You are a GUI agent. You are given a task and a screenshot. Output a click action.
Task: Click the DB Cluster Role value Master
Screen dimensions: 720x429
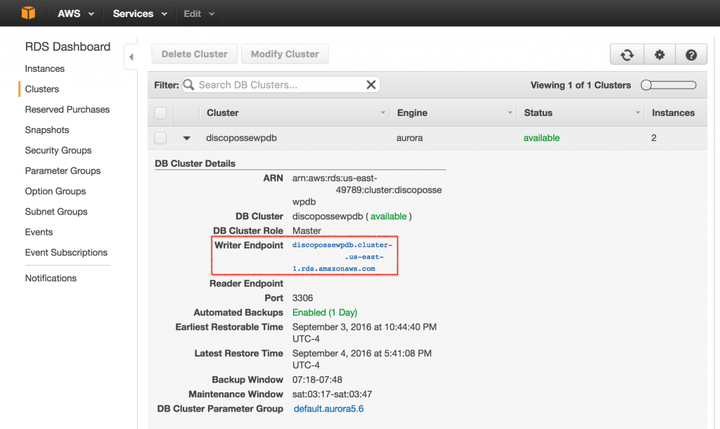click(306, 231)
